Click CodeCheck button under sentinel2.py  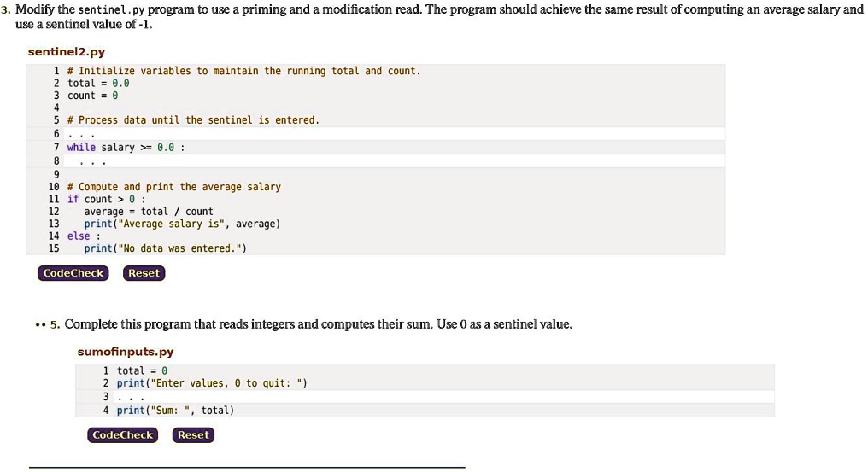(x=73, y=273)
